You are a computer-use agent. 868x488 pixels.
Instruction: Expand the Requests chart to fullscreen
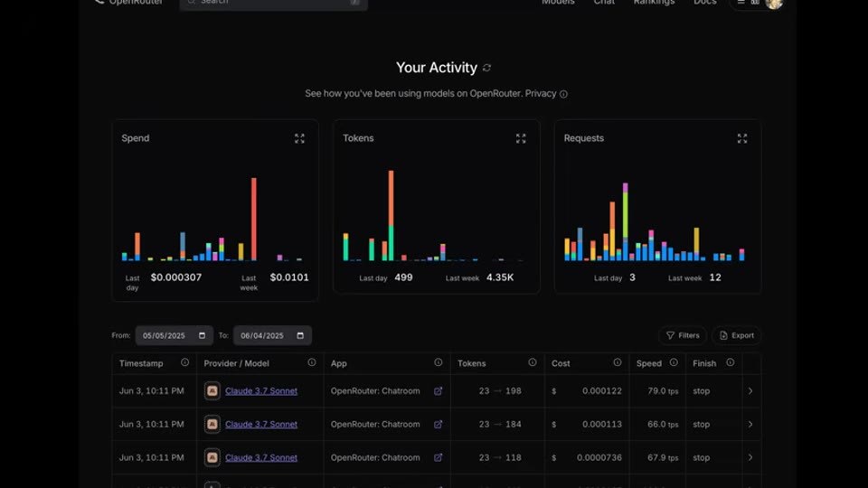point(742,138)
